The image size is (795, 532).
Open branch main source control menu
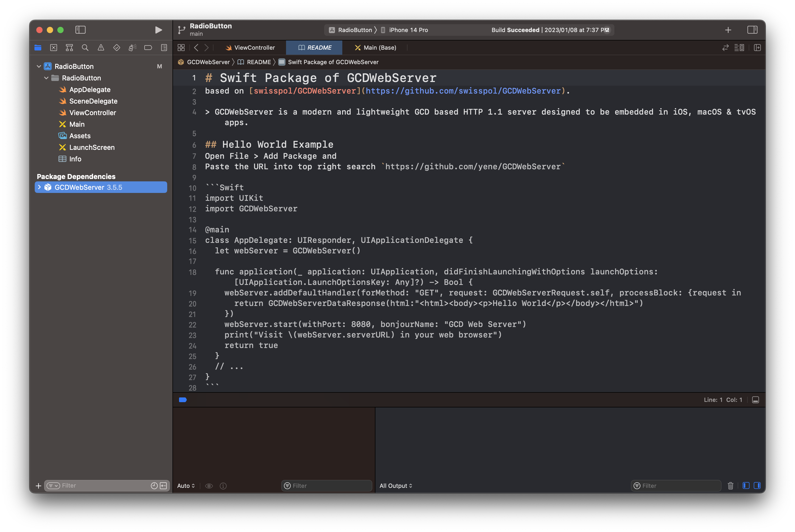(196, 34)
